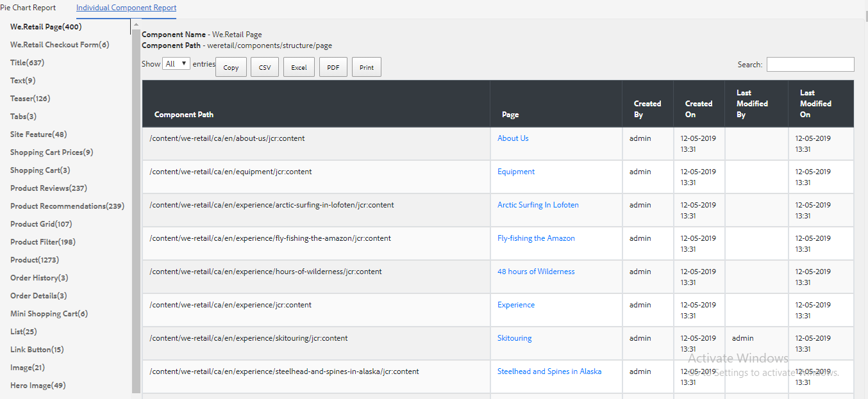Viewport: 868px width, 399px height.
Task: Download the report as PDF
Action: pos(333,67)
